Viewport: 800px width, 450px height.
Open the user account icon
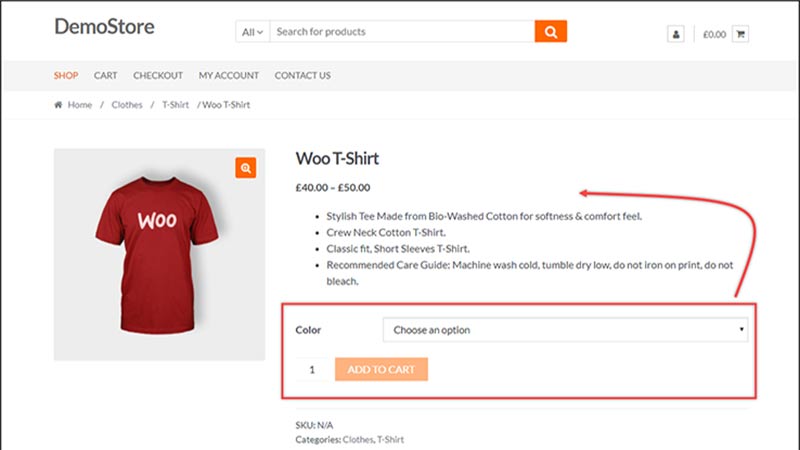[x=676, y=34]
